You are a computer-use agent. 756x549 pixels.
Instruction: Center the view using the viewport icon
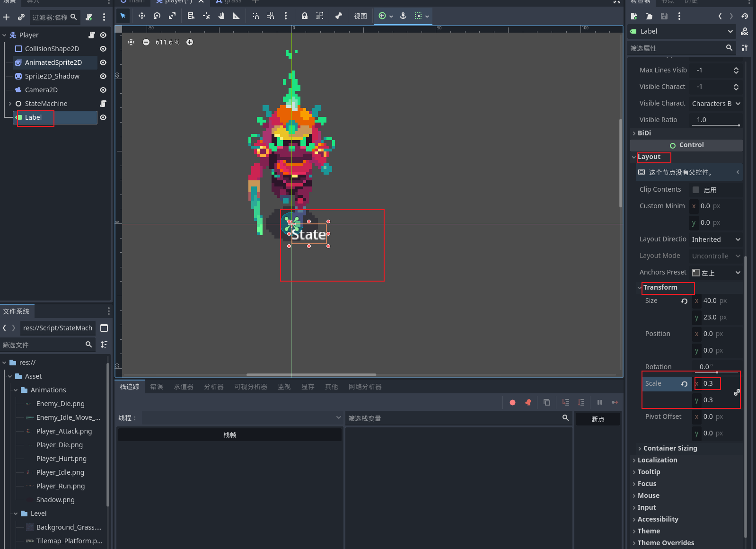[x=131, y=42]
